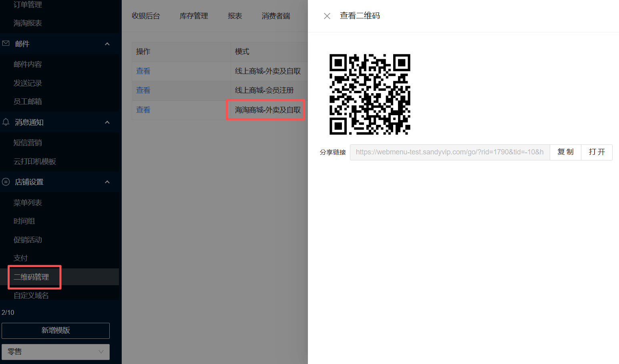Click the 分享链接 URL field
Viewport: 619px width, 364px height.
click(450, 152)
